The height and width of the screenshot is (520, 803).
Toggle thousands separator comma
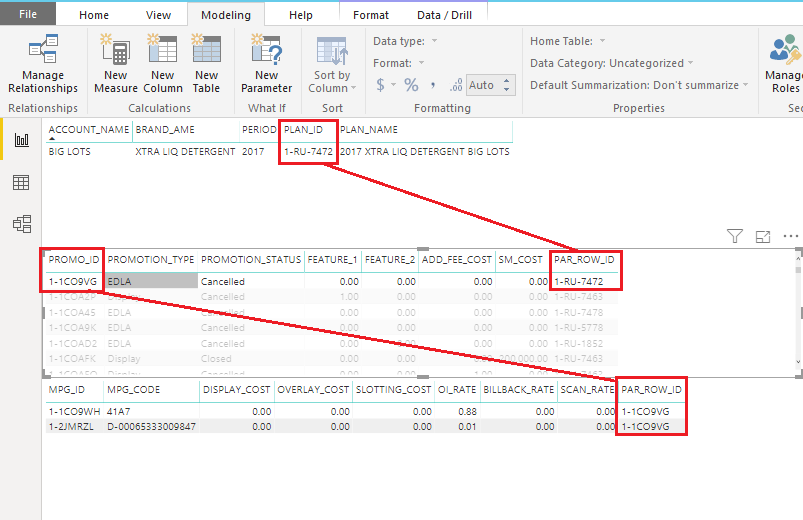coord(433,85)
